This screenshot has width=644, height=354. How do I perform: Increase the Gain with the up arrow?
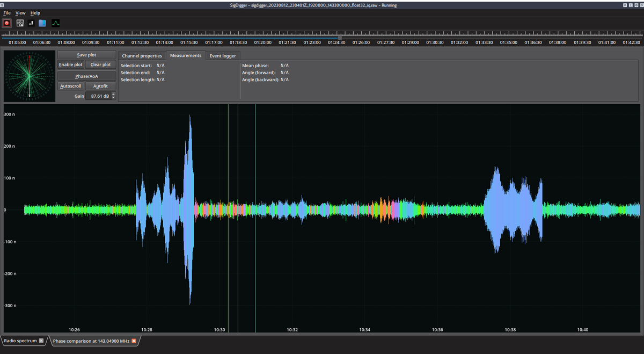coord(113,95)
